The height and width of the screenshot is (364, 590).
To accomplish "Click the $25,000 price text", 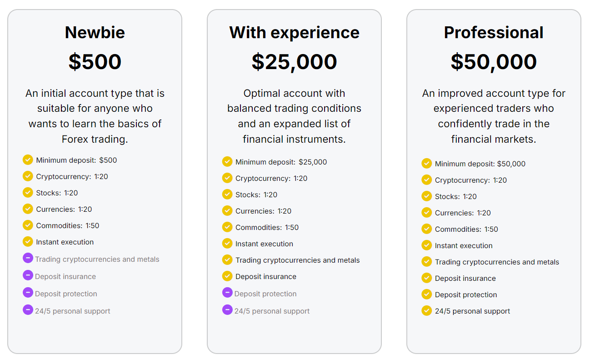I will pyautogui.click(x=294, y=62).
